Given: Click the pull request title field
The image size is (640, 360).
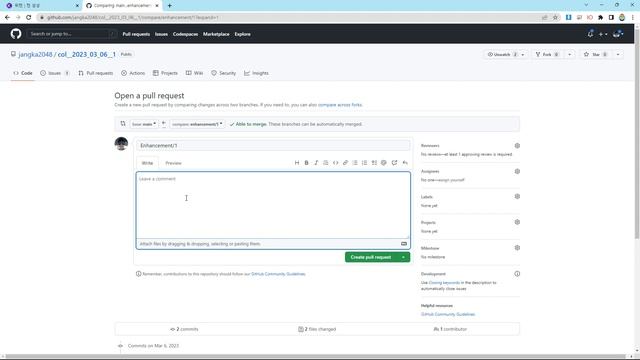Looking at the screenshot, I should (273, 146).
